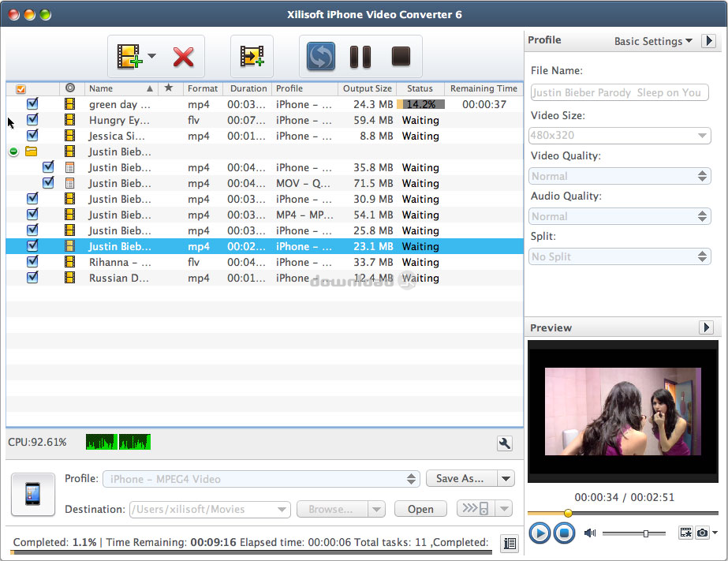Sort by the Output Size column header
The width and height of the screenshot is (728, 561).
pos(368,88)
